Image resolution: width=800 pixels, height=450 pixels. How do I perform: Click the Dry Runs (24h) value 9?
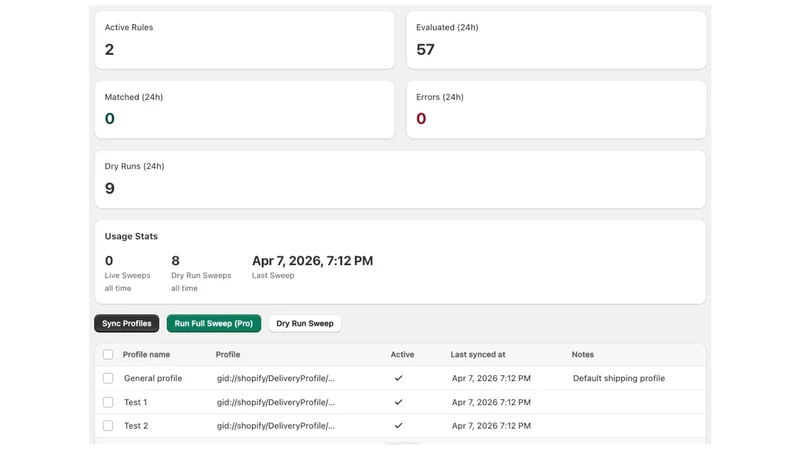tap(110, 188)
